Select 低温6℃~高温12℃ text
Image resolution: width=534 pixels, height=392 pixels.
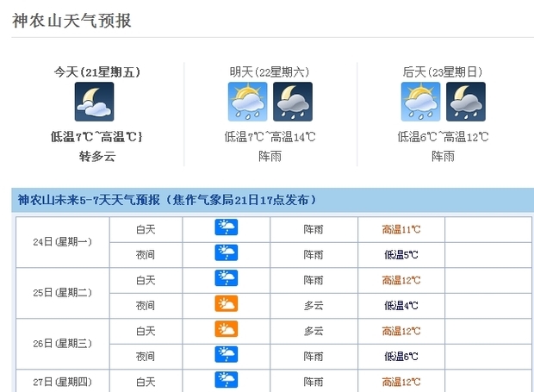(x=443, y=137)
